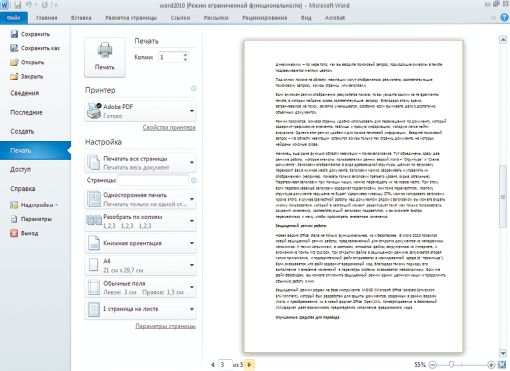510x371 pixels.
Task: Switch to the Вставка tab
Action: [81, 18]
